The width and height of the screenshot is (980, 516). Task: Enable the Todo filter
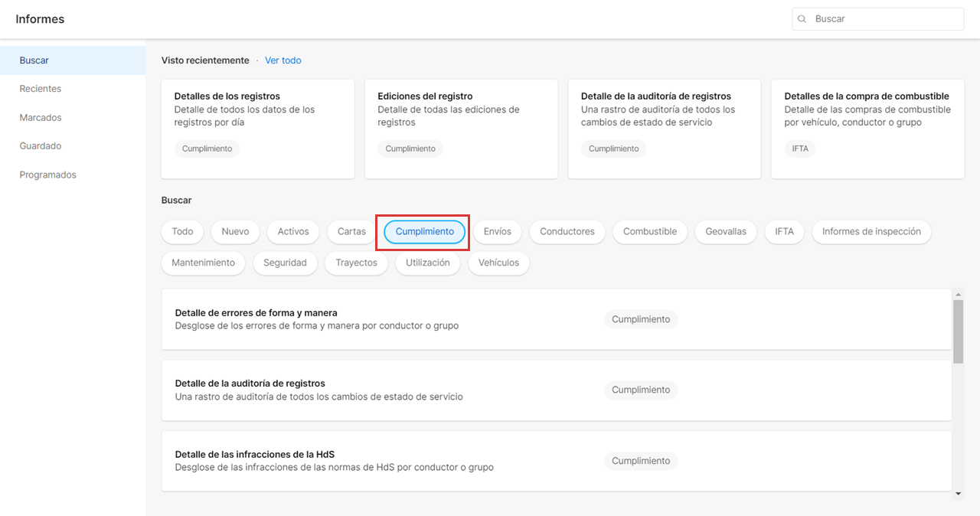point(182,231)
